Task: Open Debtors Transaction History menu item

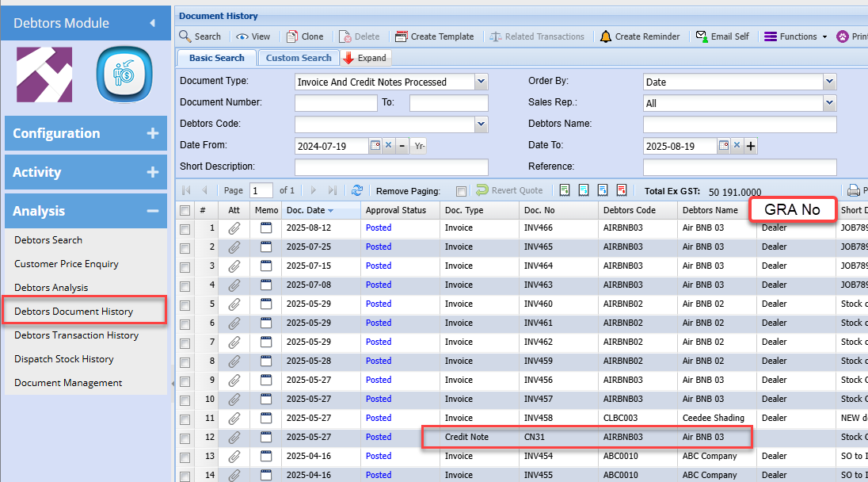Action: [x=76, y=335]
